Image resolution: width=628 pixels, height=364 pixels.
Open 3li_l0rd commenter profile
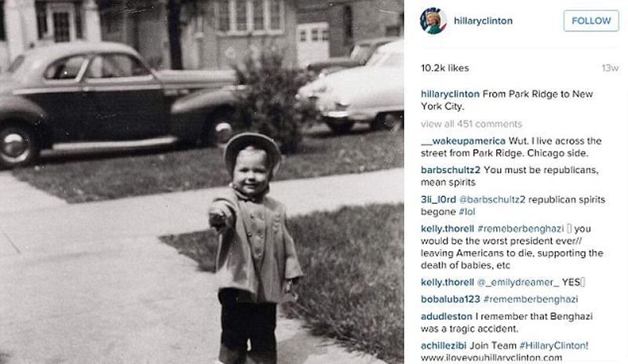[x=438, y=199]
